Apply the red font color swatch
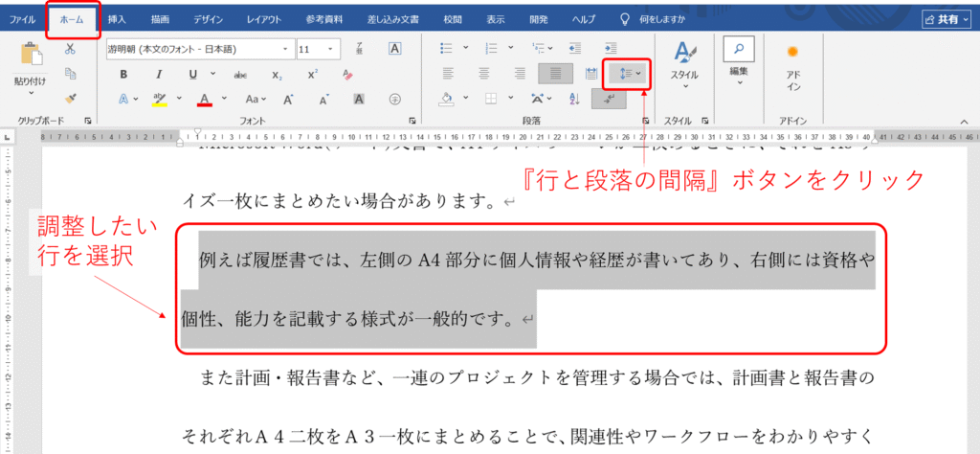 point(204,99)
